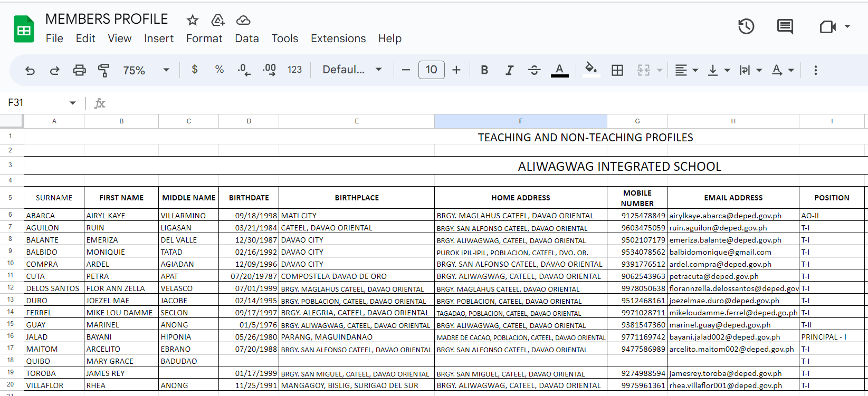
Task: Check cloud save status icon
Action: (243, 20)
